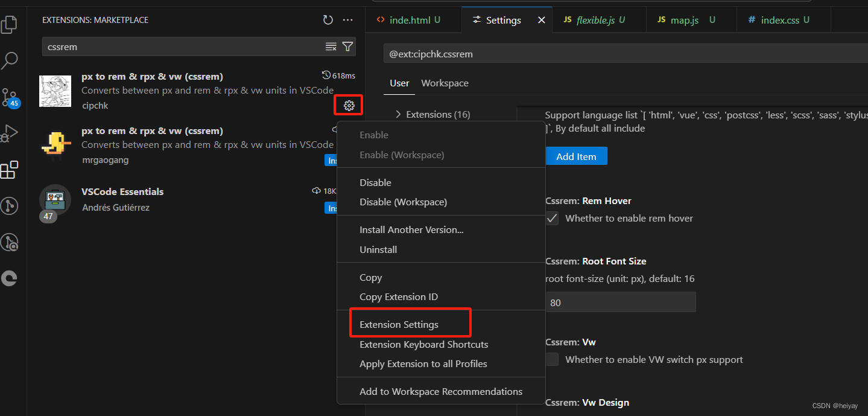This screenshot has height=416, width=868.
Task: Open the filter extensions funnel icon
Action: click(347, 46)
